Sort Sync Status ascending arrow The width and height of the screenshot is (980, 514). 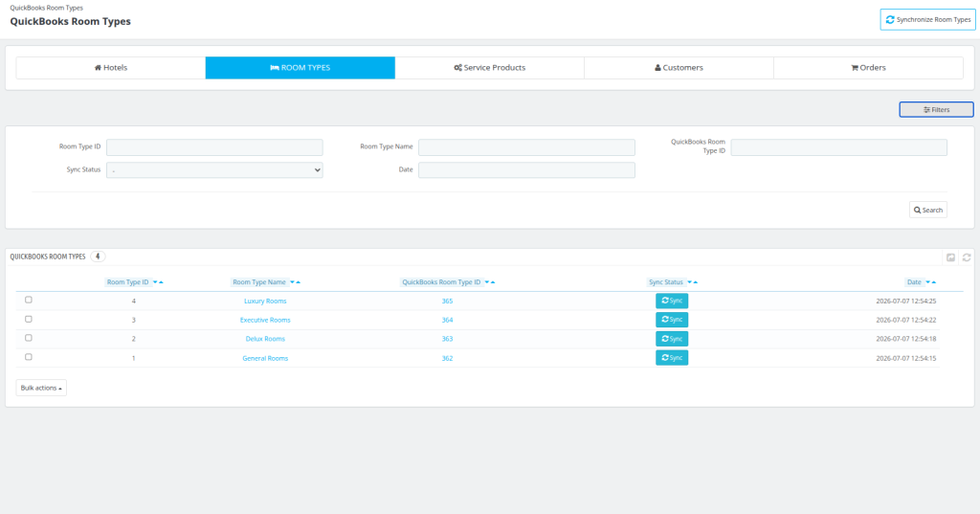pyautogui.click(x=696, y=282)
